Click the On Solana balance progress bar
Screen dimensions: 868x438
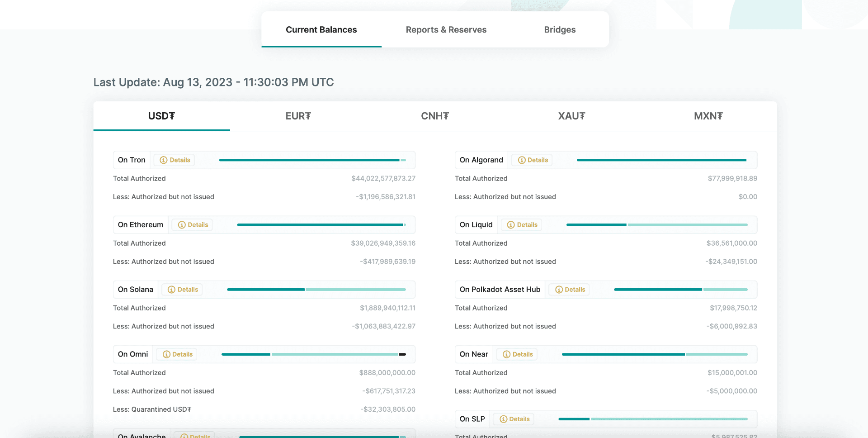point(316,290)
